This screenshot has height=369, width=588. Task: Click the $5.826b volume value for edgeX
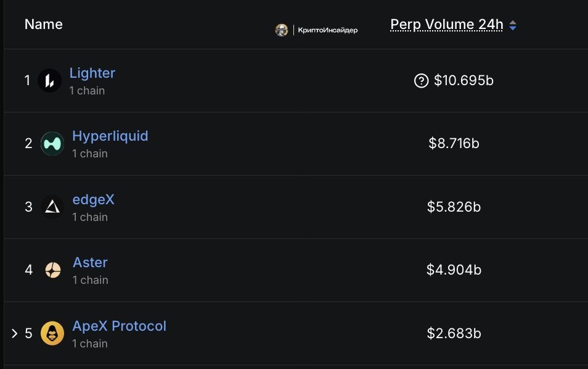454,207
